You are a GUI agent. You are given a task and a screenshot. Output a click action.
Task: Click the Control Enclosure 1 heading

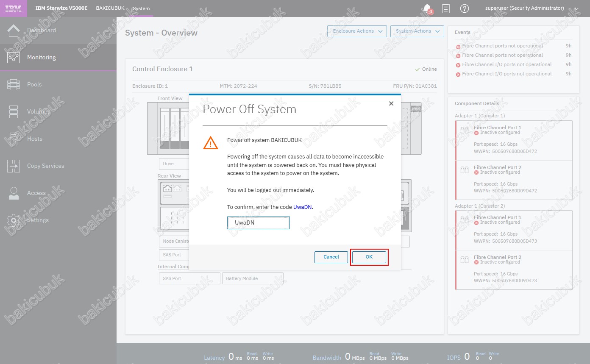click(x=163, y=69)
